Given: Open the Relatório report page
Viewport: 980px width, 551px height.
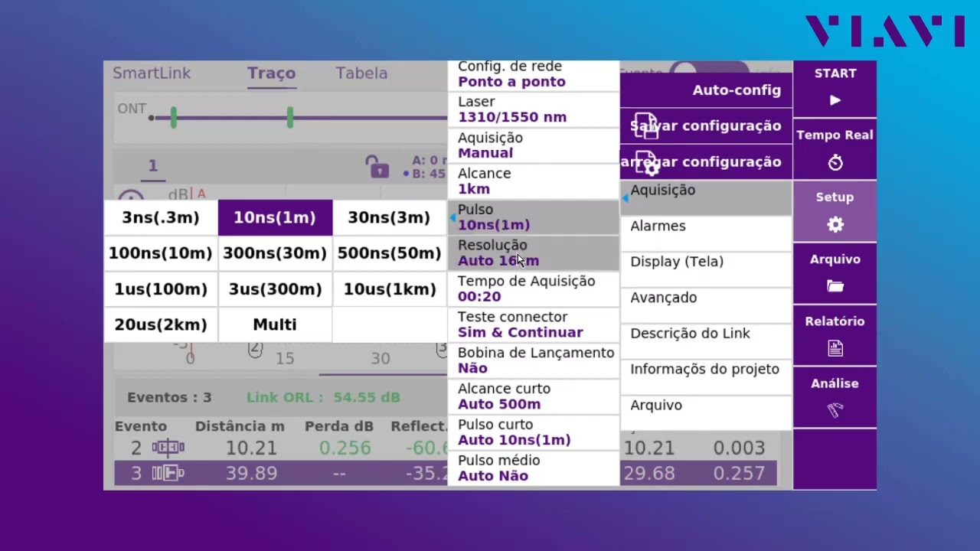Looking at the screenshot, I should coord(835,335).
